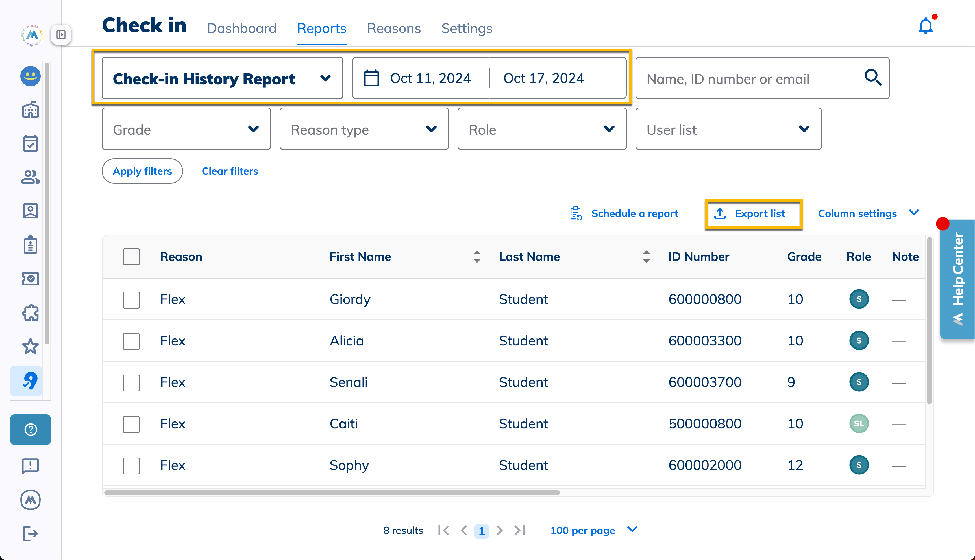Click the logout arrow icon
975x560 pixels.
click(31, 533)
